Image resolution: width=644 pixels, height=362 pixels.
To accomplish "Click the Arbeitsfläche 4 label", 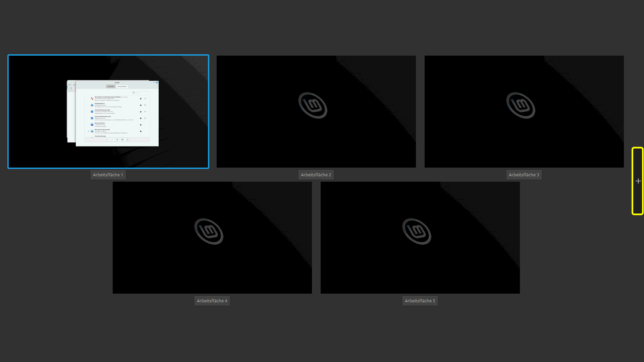I will tap(212, 301).
